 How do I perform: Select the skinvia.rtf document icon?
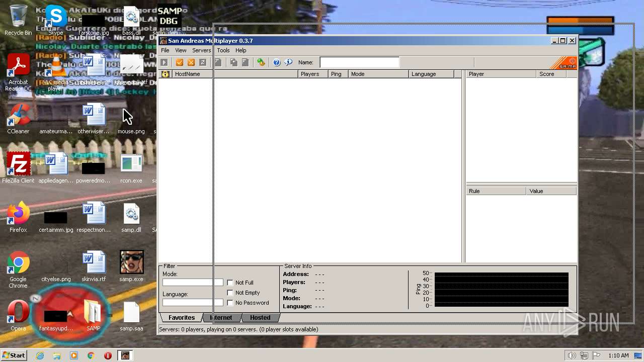94,267
